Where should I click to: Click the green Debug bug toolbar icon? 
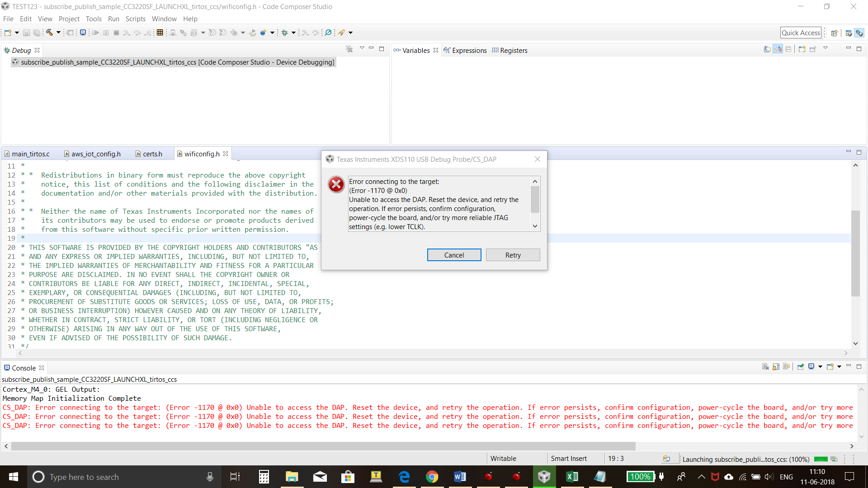284,33
